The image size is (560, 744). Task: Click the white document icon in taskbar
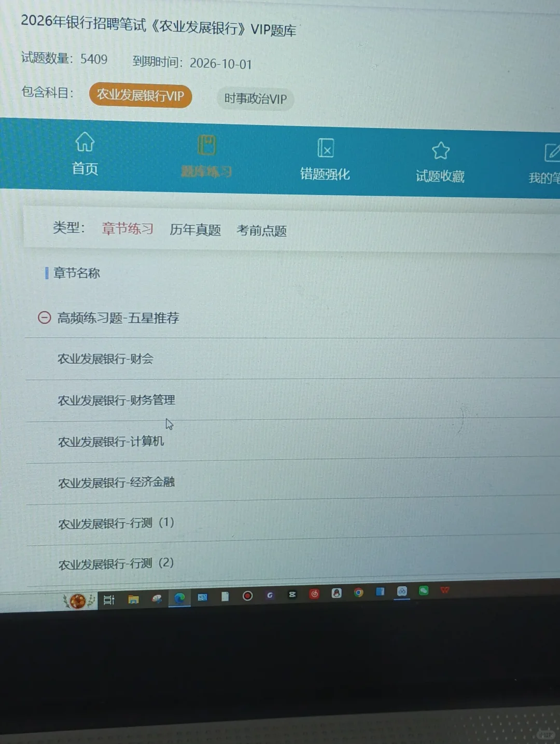click(225, 597)
